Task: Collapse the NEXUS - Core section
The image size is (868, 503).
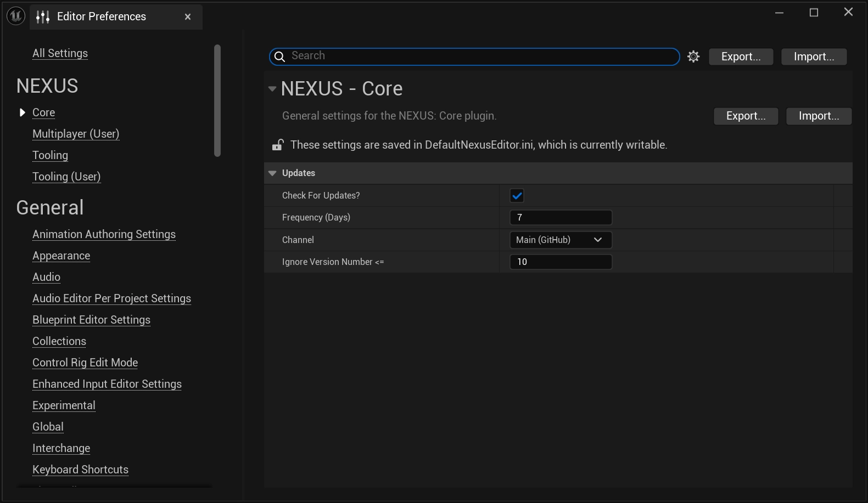Action: click(x=272, y=88)
